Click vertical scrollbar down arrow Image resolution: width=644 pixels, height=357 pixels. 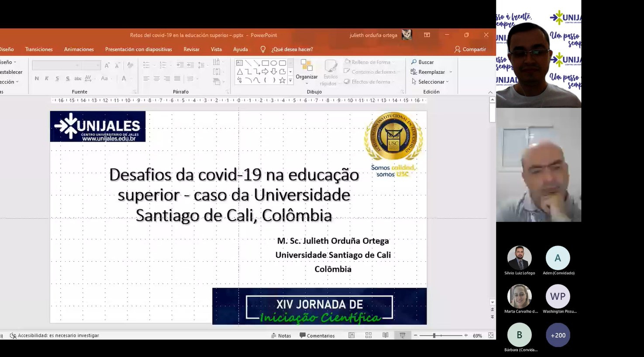[492, 302]
